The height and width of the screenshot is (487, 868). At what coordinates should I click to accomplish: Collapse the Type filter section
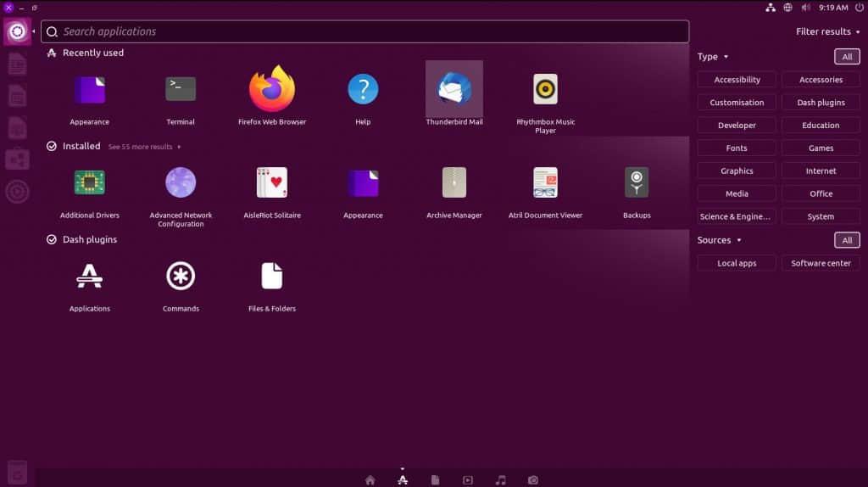[x=712, y=57]
